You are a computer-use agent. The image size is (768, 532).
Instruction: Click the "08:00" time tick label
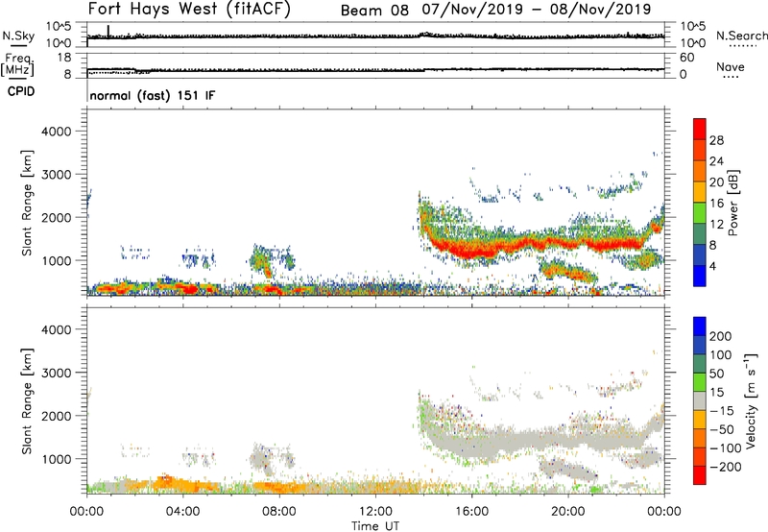[x=279, y=512]
